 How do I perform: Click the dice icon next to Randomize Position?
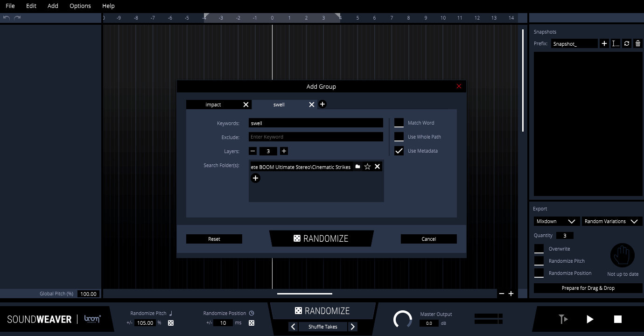tap(252, 322)
